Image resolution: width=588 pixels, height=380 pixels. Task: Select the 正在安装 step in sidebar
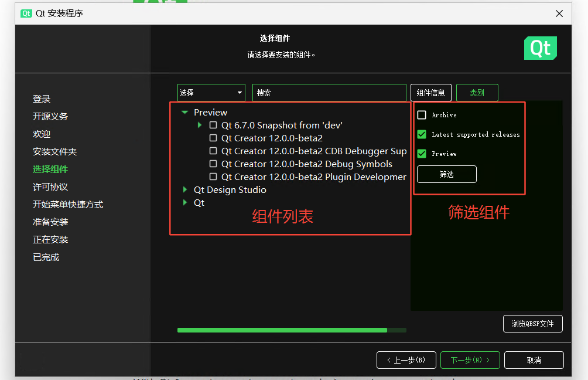coord(50,240)
